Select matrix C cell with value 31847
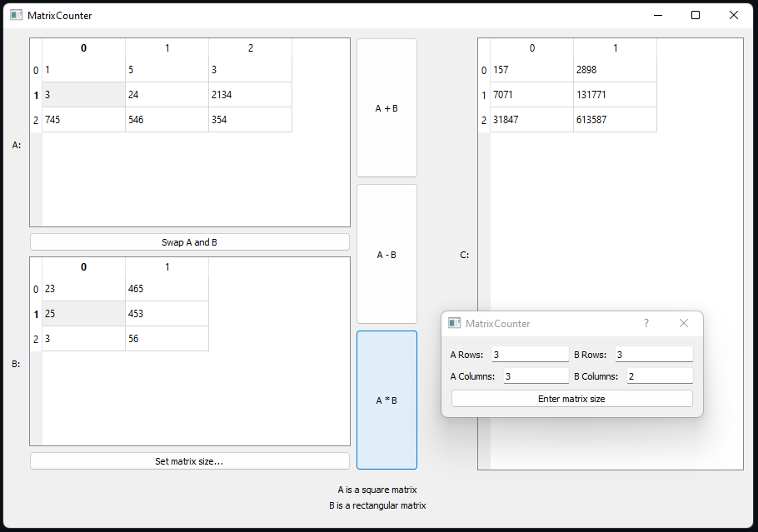Viewport: 758px width, 532px height. (531, 119)
